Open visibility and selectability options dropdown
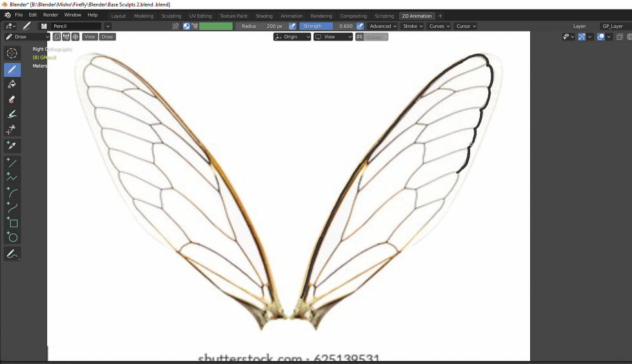Screen dimensions: 632x364 click(568, 37)
